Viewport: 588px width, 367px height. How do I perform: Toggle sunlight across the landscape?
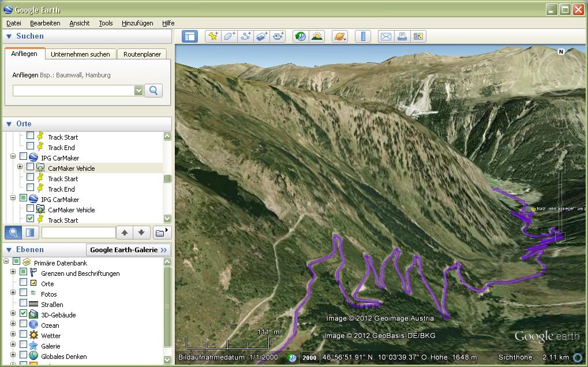[x=317, y=36]
